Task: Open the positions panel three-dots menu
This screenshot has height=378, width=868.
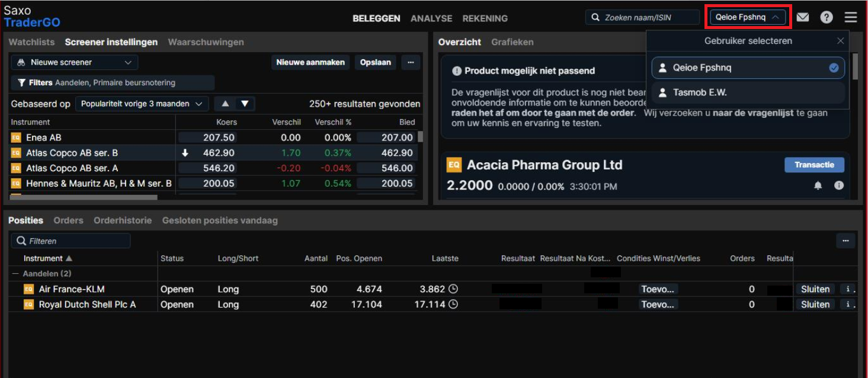Action: [845, 241]
